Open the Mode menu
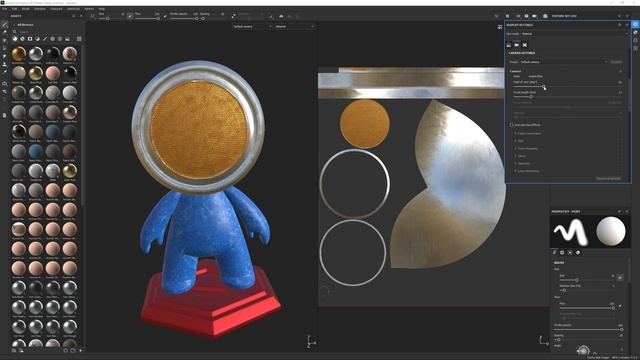640x360 pixels. 25,9
